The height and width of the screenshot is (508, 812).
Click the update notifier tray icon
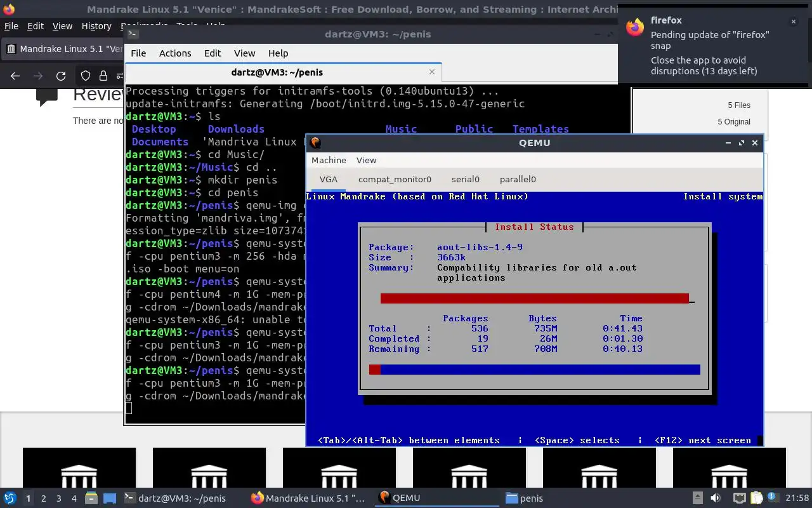[x=773, y=498]
